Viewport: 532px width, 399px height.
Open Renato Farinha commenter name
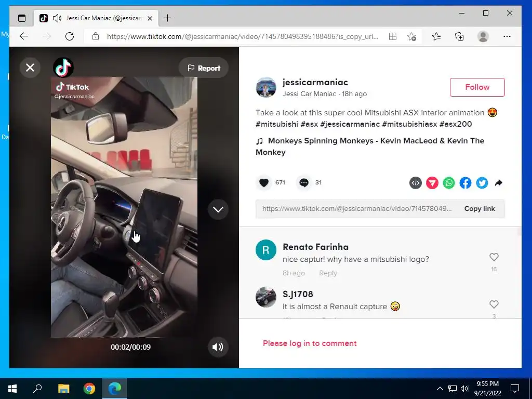pos(315,247)
